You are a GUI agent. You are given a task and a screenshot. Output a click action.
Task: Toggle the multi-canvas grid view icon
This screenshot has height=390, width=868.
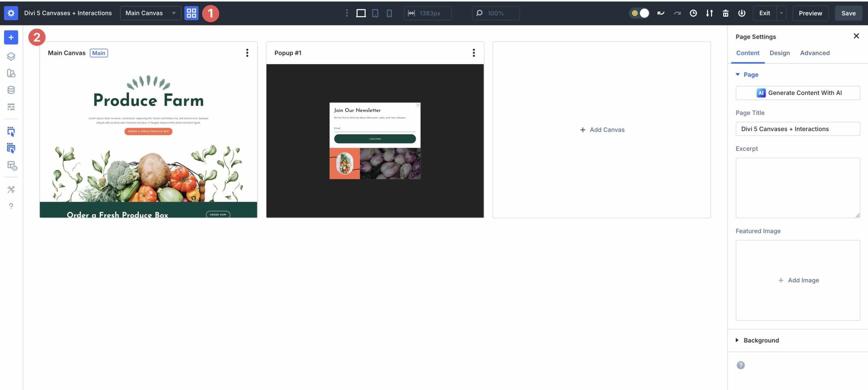[192, 13]
